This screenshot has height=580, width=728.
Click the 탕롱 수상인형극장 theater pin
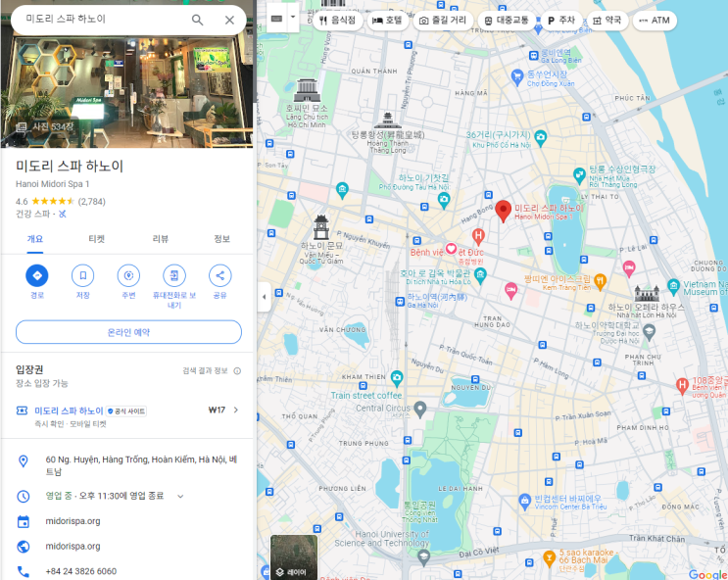[579, 176]
